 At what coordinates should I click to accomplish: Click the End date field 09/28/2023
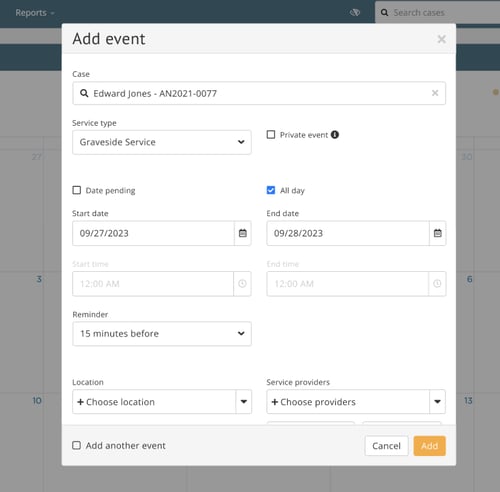(x=348, y=233)
